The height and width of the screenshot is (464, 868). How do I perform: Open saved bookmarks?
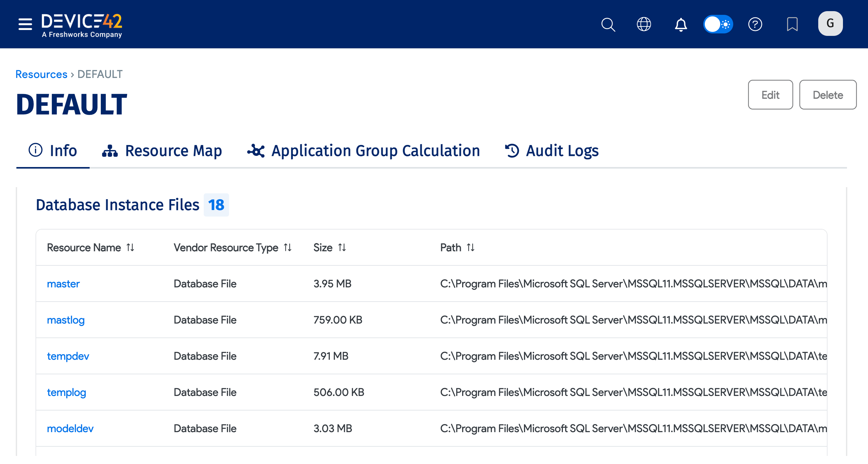(x=793, y=24)
